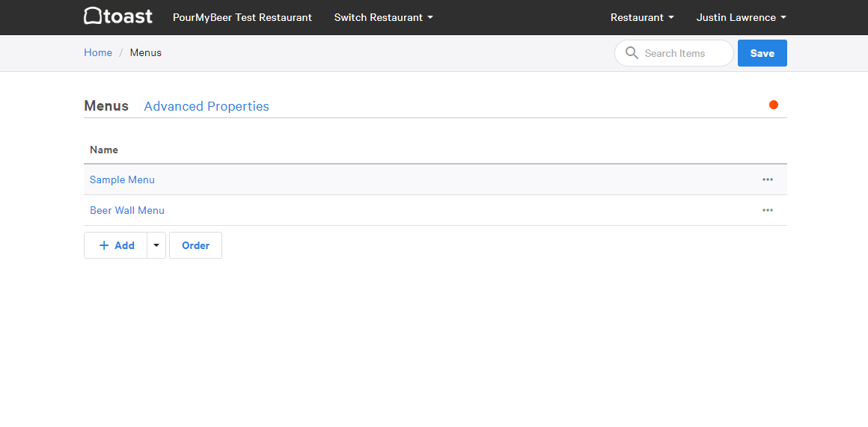The height and width of the screenshot is (427, 868).
Task: Click the search magnifier icon
Action: coord(632,53)
